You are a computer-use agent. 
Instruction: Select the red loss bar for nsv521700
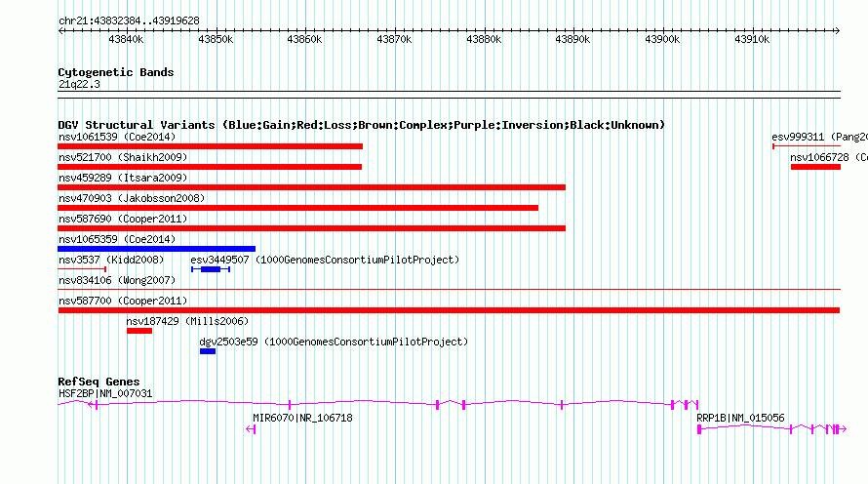click(210, 167)
